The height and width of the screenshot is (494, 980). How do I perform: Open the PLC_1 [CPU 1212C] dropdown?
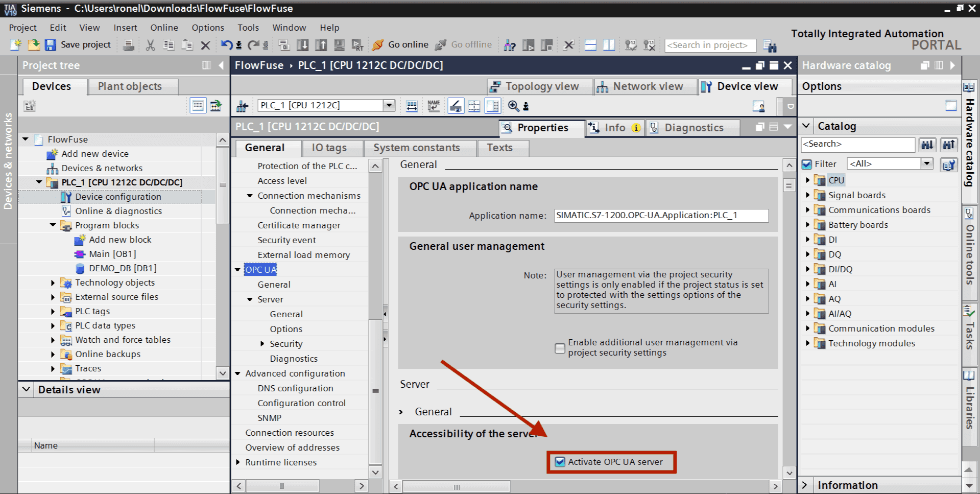390,105
